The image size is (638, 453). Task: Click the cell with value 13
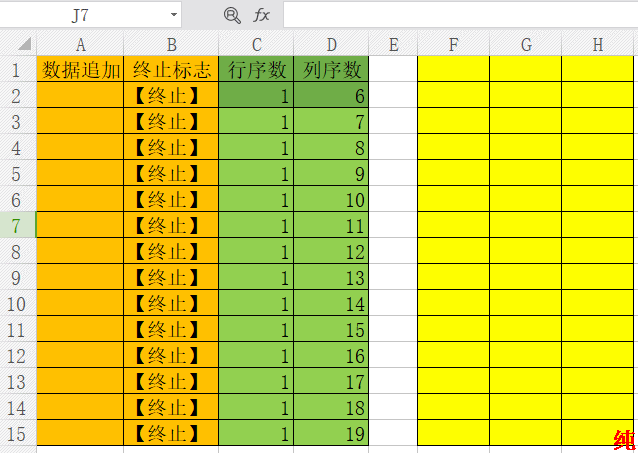click(x=331, y=277)
